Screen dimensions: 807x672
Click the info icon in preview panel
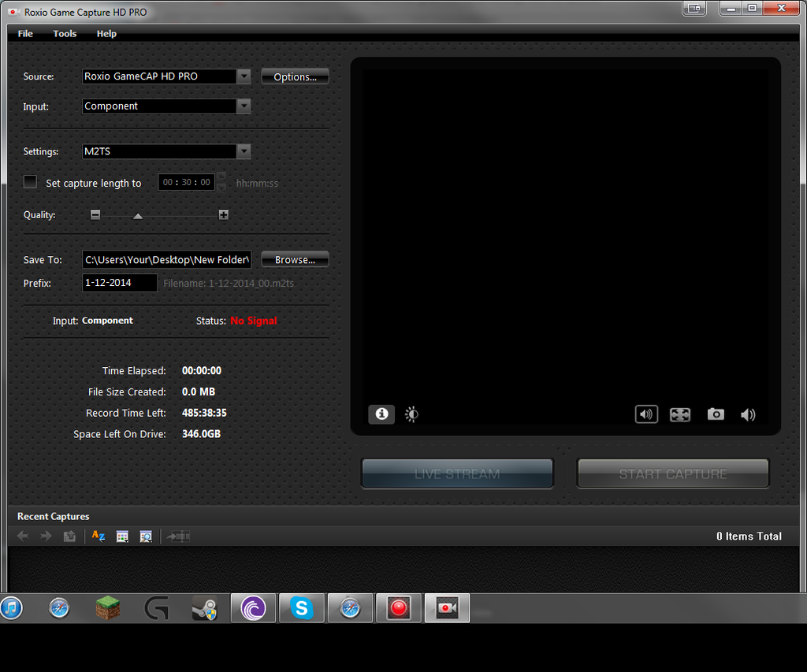(381, 414)
